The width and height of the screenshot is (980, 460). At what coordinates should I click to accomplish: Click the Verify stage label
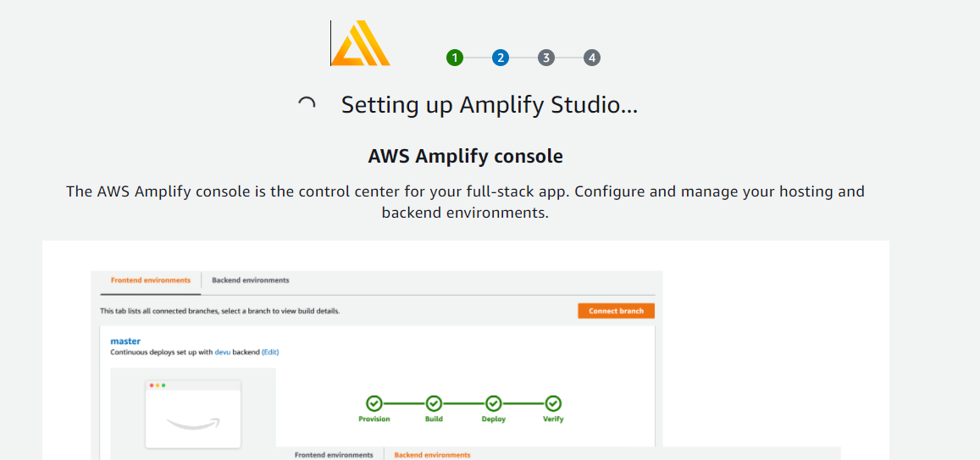(553, 418)
